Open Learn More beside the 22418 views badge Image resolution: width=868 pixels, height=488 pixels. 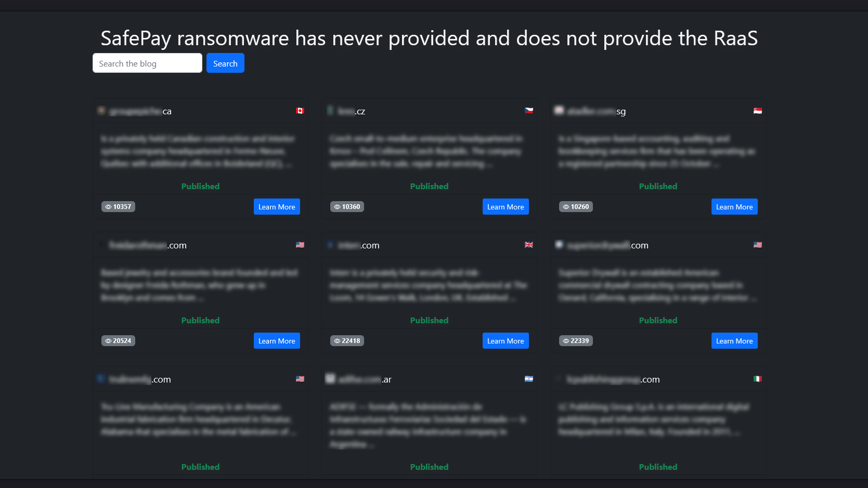(506, 341)
